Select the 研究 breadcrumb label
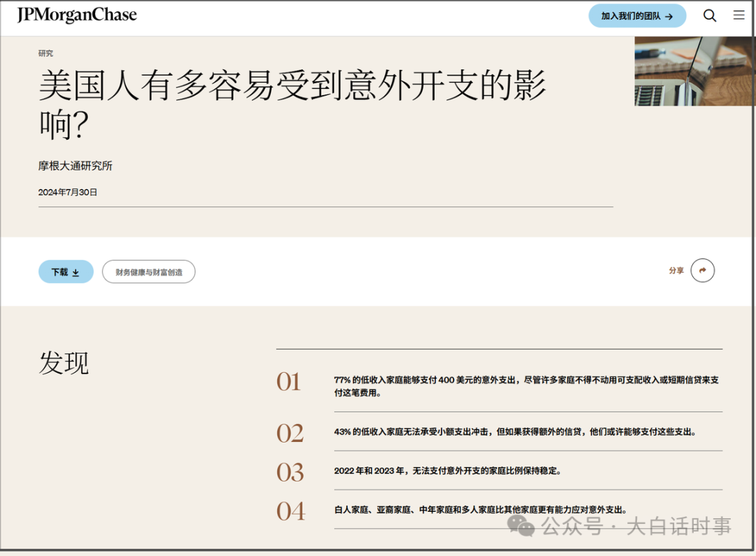Screen dimensions: 756x556 [x=45, y=52]
